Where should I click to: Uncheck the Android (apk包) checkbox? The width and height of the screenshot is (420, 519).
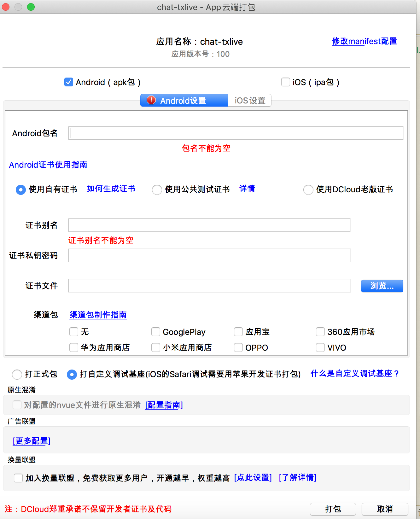pyautogui.click(x=69, y=82)
